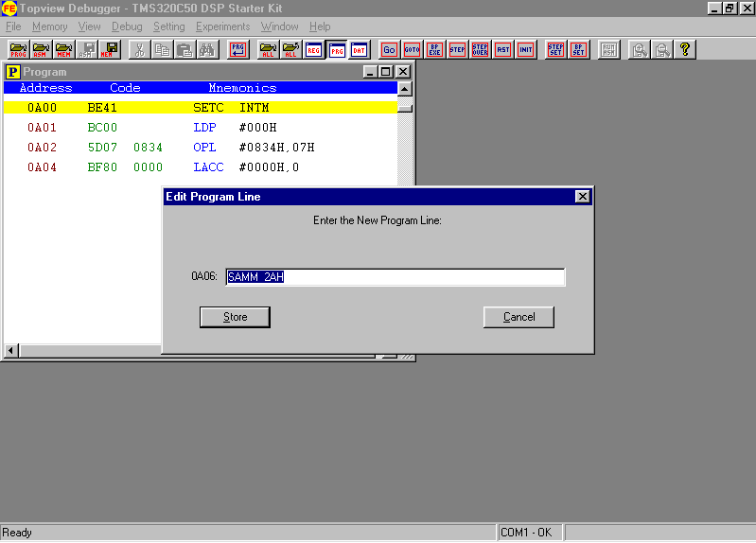Image resolution: width=756 pixels, height=543 pixels.
Task: Click the Cancel button in dialog
Action: pos(519,317)
